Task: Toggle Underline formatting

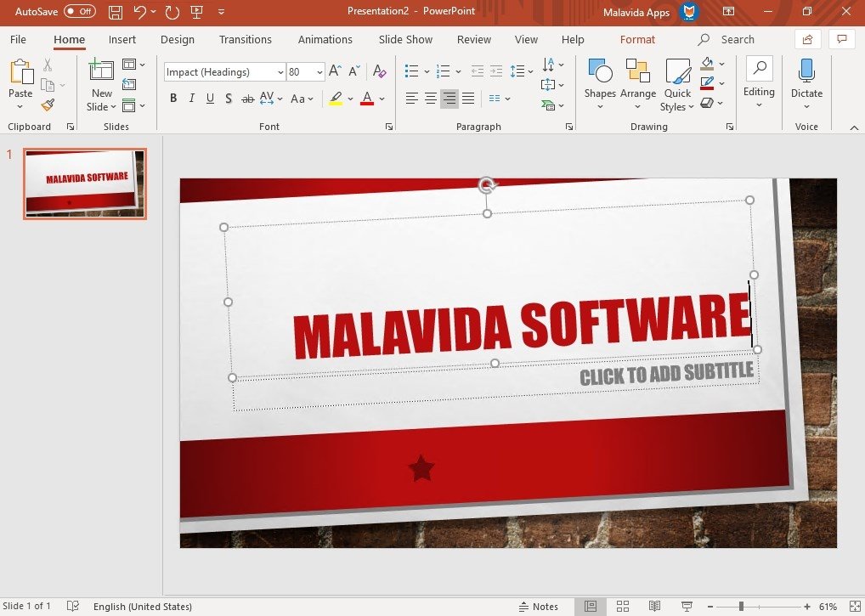Action: (210, 99)
